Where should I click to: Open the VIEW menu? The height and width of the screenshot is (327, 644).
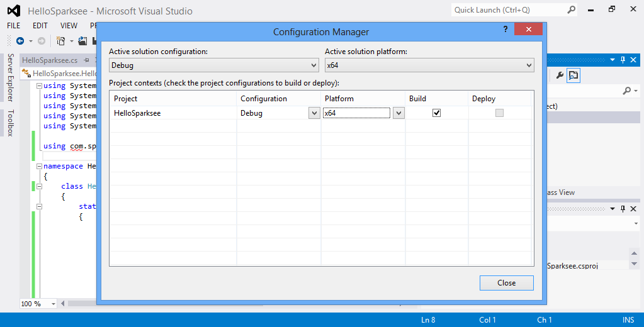(x=69, y=25)
